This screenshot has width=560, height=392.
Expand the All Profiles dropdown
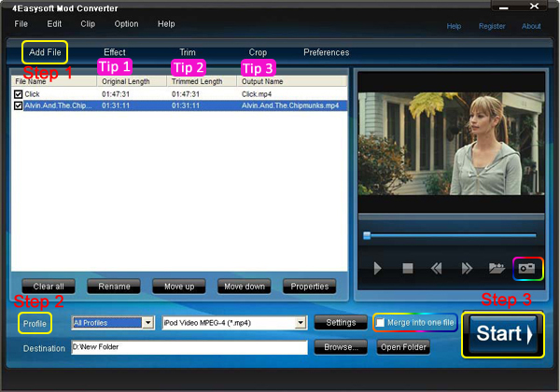[147, 323]
